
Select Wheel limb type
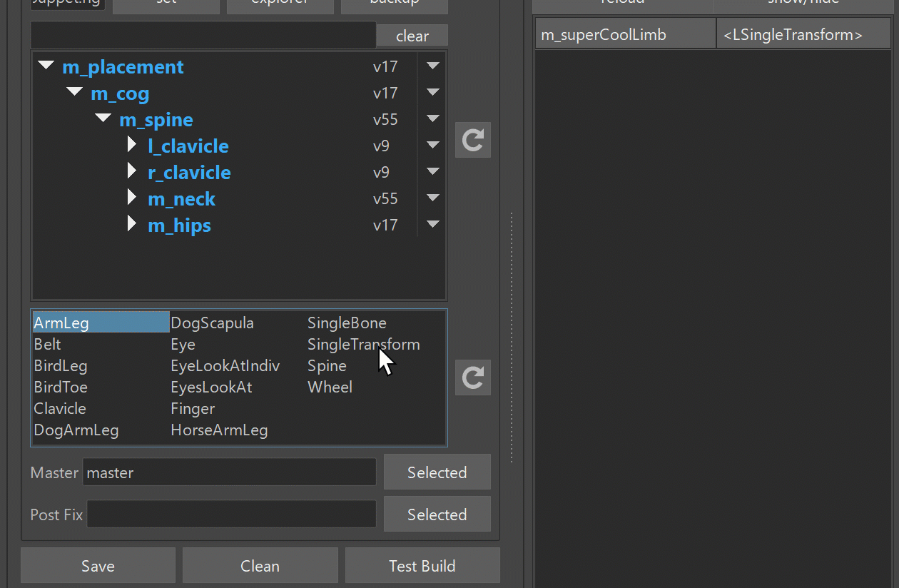click(330, 387)
